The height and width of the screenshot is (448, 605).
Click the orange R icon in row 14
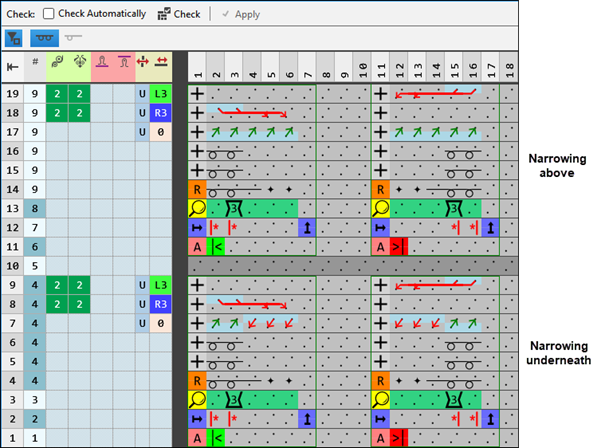coord(197,189)
